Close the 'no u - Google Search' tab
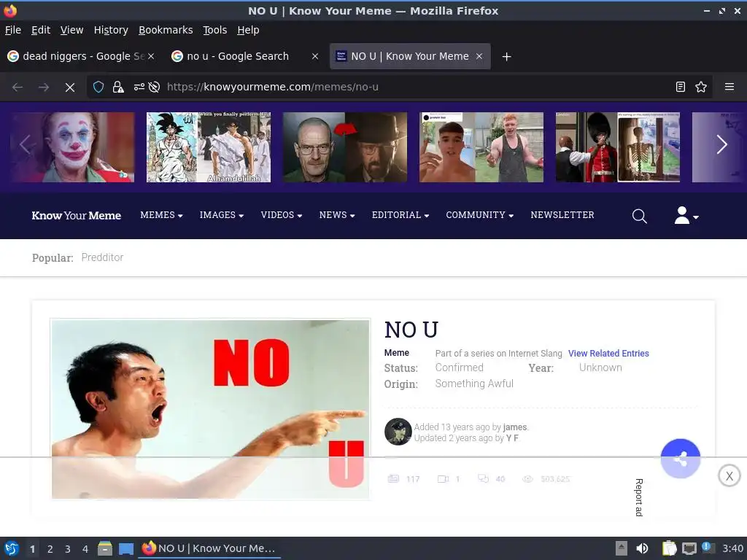The image size is (747, 560). 315,56
